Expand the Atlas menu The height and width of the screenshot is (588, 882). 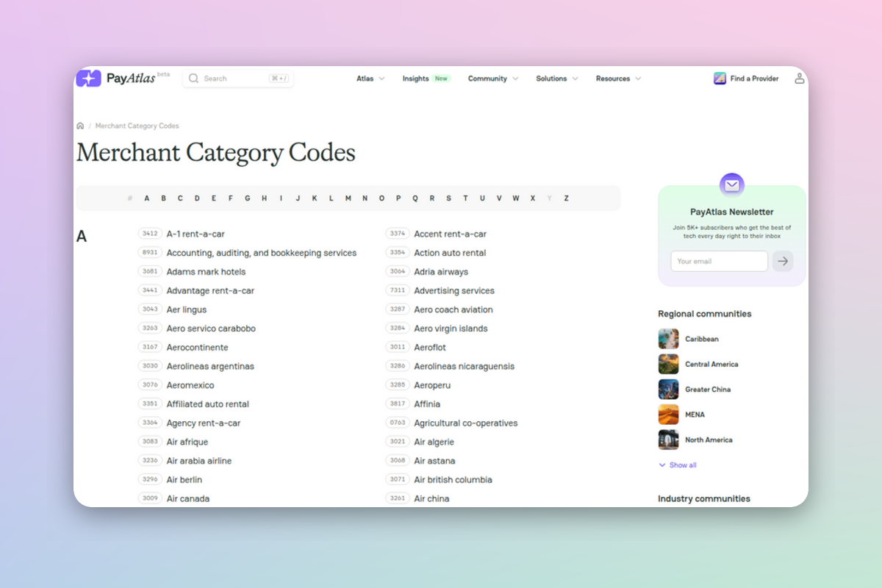(x=370, y=79)
